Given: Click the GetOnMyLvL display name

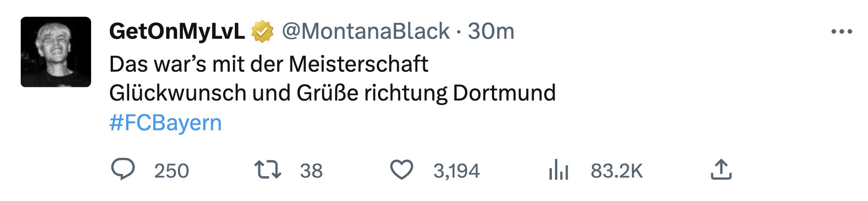Looking at the screenshot, I should (177, 32).
